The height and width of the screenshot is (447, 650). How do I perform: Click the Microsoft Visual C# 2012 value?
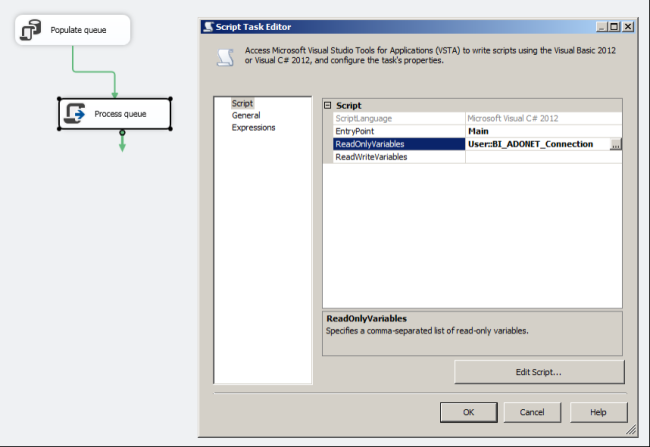tap(513, 118)
